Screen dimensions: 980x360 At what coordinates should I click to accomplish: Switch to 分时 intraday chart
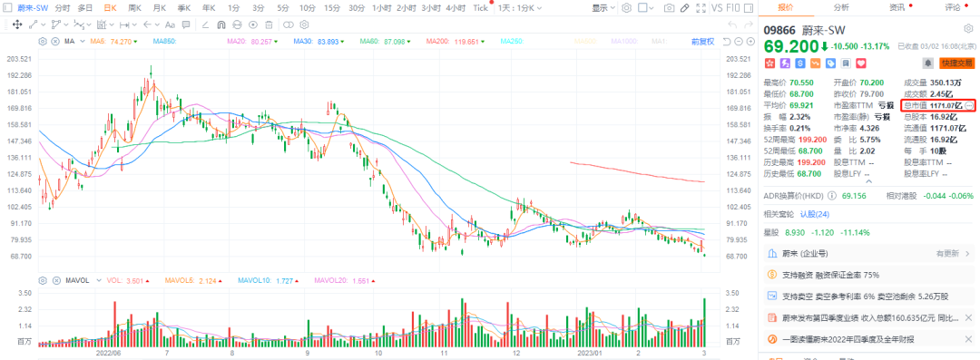[x=63, y=8]
